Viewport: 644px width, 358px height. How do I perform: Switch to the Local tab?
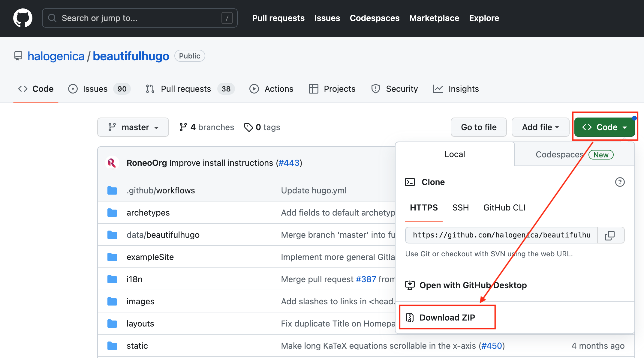tap(455, 154)
